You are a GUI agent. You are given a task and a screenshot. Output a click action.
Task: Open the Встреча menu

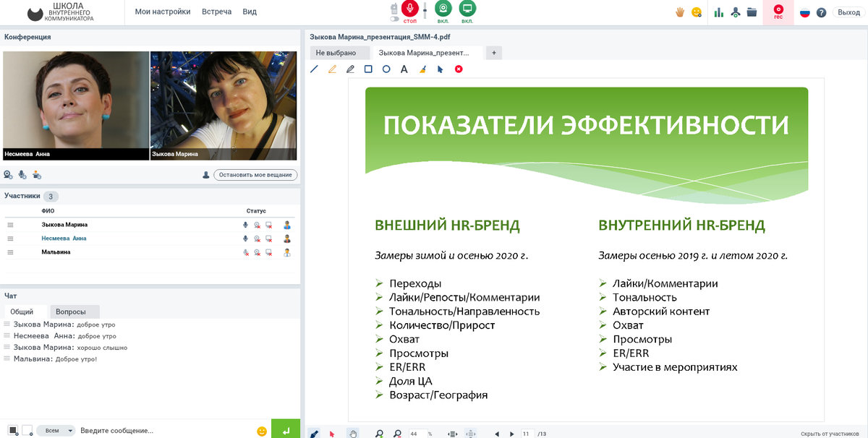[217, 12]
